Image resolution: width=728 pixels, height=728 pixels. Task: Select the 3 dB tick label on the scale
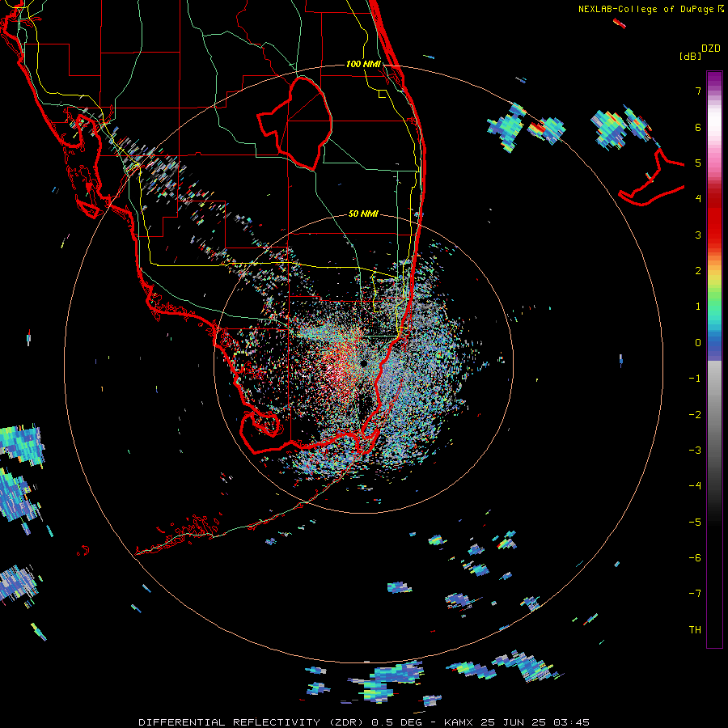(x=698, y=235)
